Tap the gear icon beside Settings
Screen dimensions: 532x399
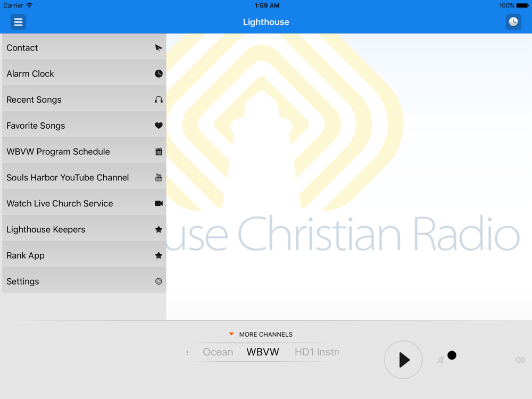tap(159, 281)
